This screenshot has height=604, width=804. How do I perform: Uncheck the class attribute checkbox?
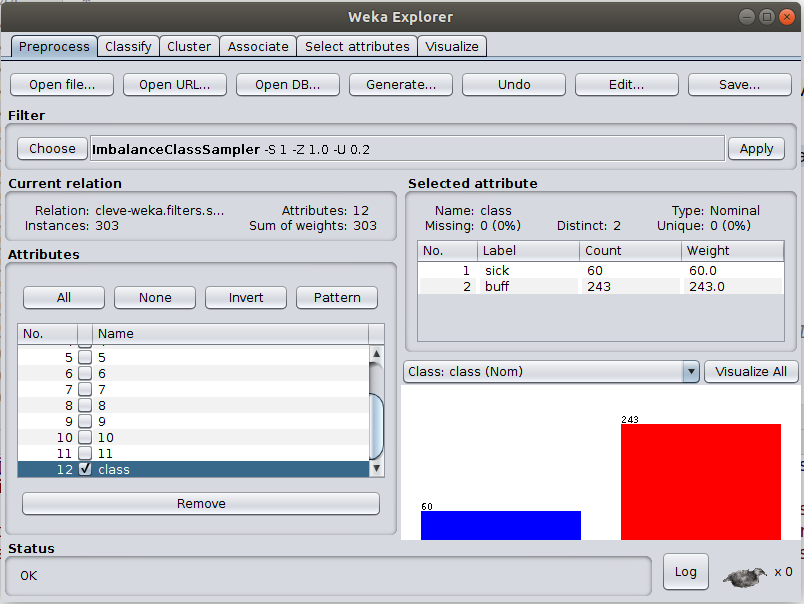pyautogui.click(x=85, y=469)
